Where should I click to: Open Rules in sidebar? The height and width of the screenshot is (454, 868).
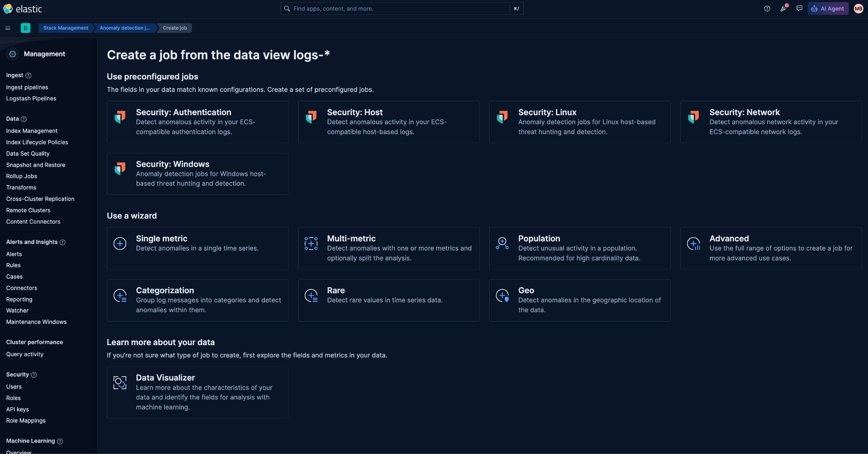tap(13, 265)
